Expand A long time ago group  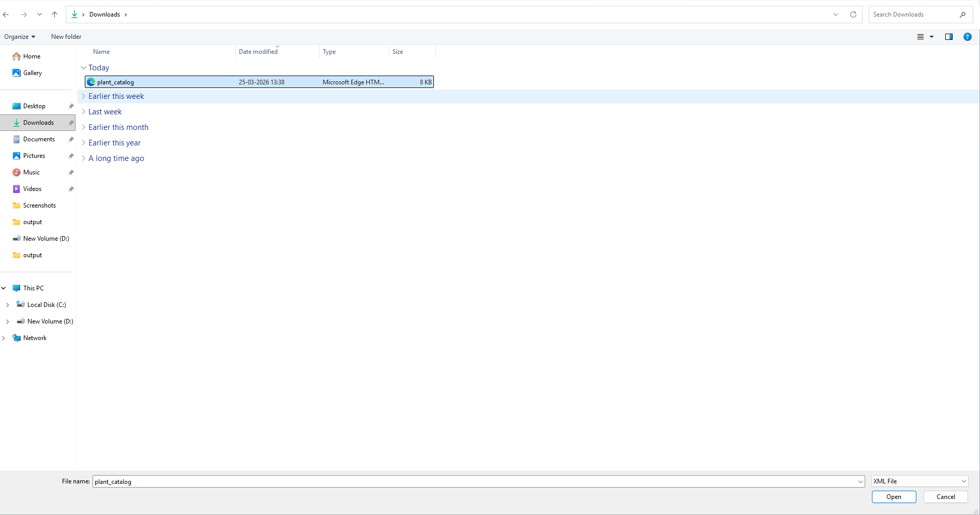[x=83, y=158]
